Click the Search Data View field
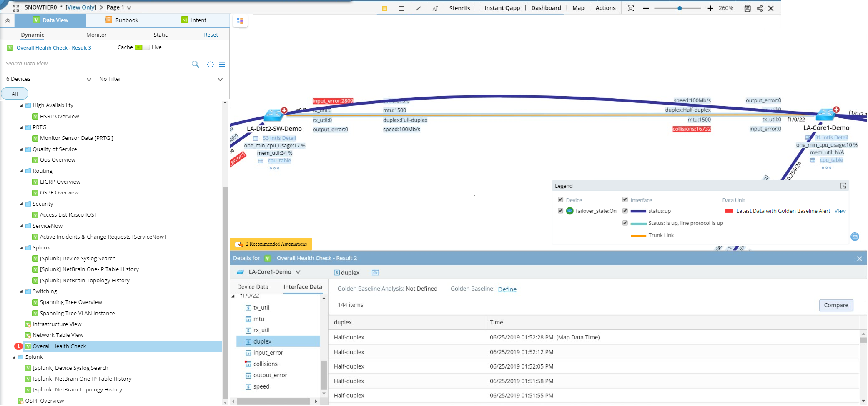 (96, 64)
